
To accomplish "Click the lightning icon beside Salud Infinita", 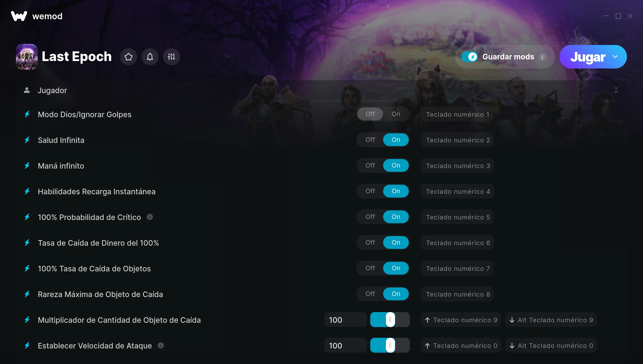I will (x=27, y=140).
